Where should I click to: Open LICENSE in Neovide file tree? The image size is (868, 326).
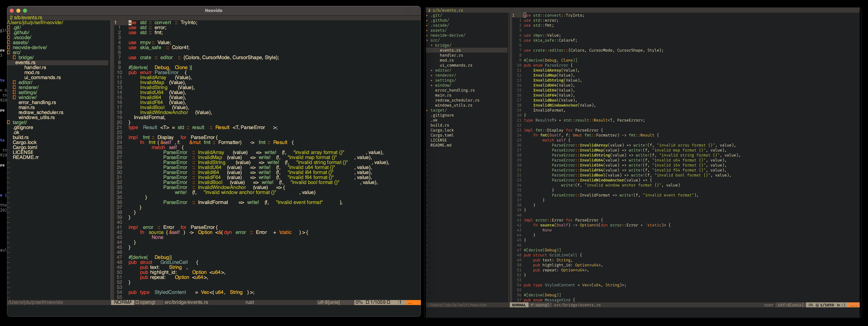click(x=23, y=153)
